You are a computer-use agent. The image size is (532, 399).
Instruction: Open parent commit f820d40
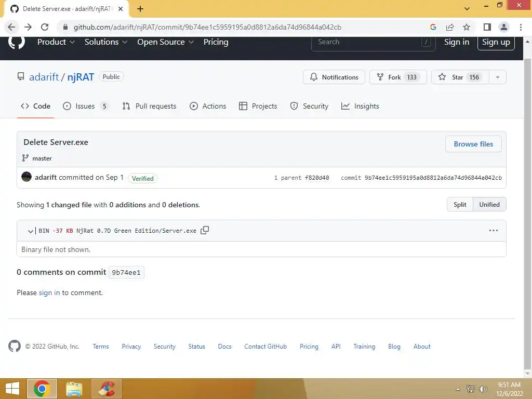317,178
